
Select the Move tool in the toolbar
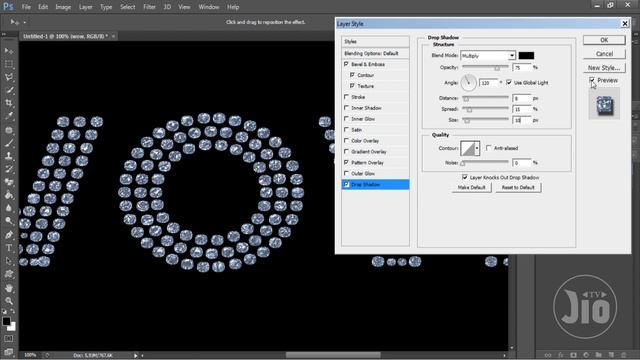click(9, 51)
